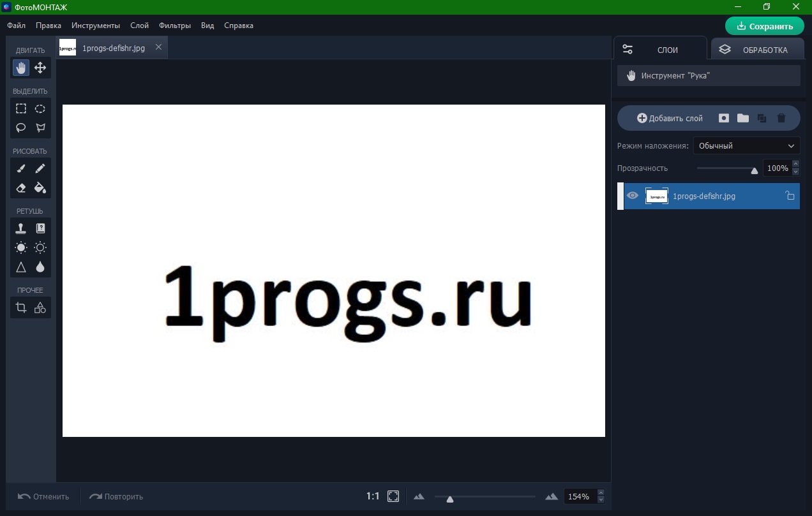Hide the 1progs-defishr.jpg layer

pyautogui.click(x=632, y=196)
